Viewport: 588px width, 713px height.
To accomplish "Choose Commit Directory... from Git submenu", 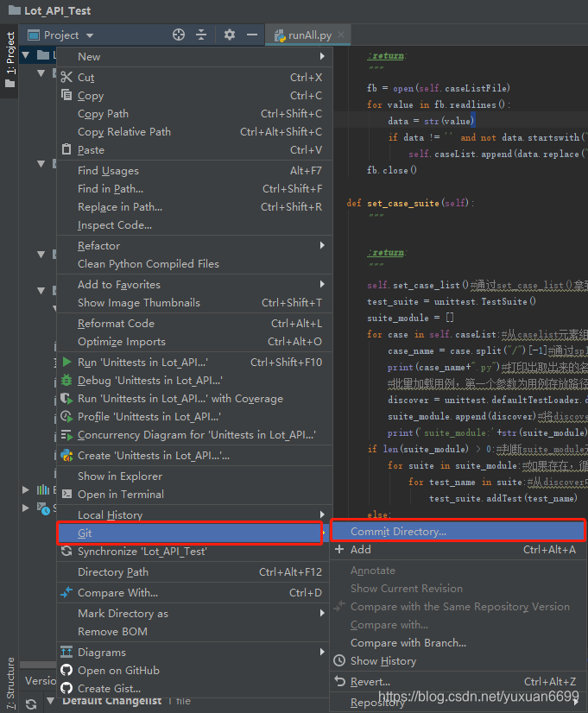I will (x=458, y=531).
